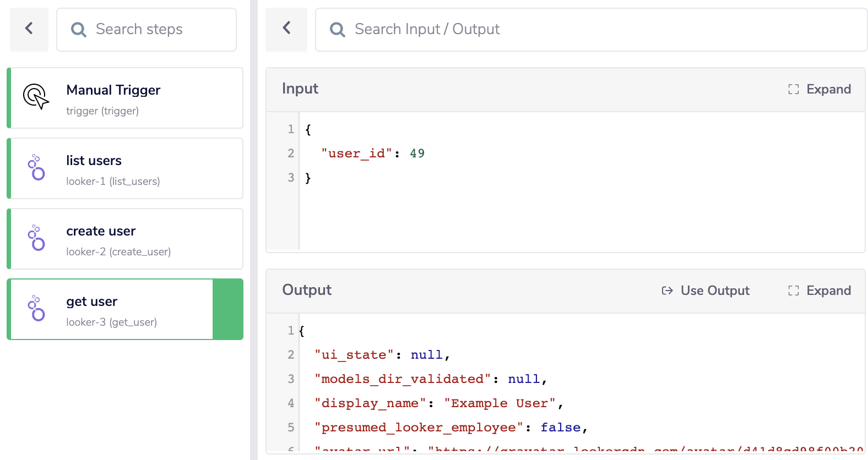
Task: Click the Looker icon for get user
Action: (x=37, y=308)
